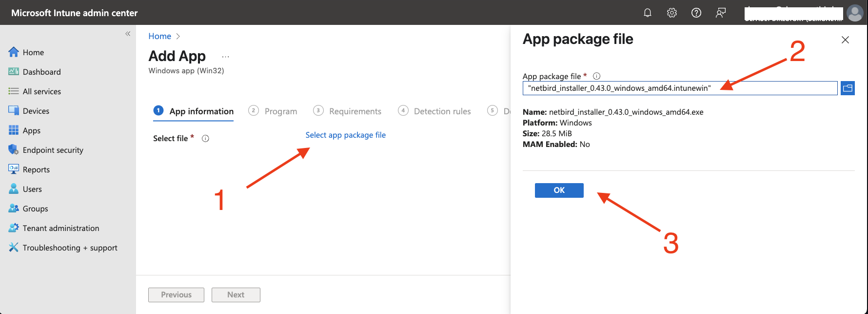Browse for file using folder icon

pyautogui.click(x=848, y=88)
